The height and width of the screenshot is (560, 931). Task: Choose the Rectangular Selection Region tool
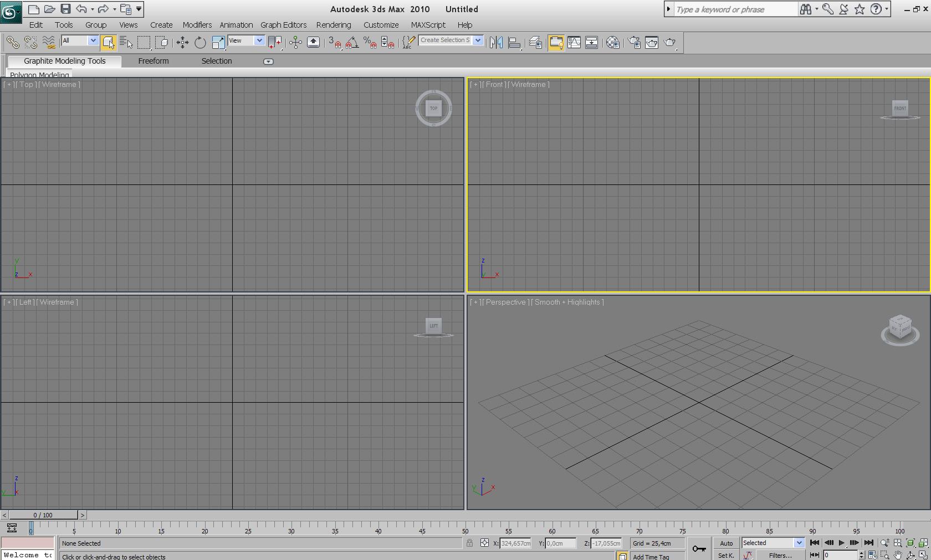144,42
